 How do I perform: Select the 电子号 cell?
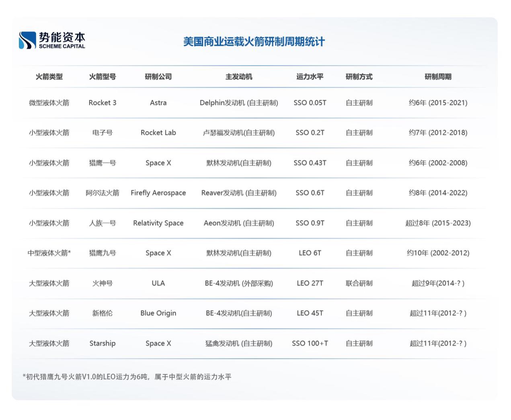pyautogui.click(x=103, y=133)
